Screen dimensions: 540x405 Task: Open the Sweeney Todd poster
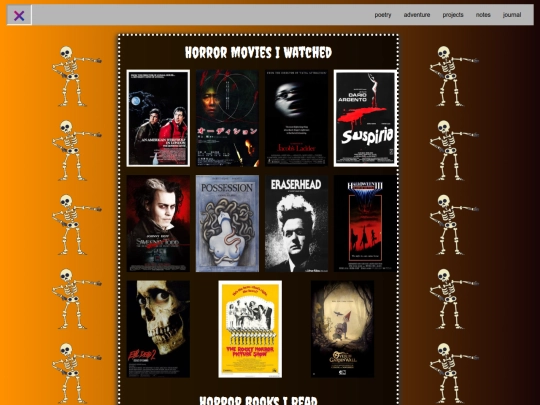(158, 224)
